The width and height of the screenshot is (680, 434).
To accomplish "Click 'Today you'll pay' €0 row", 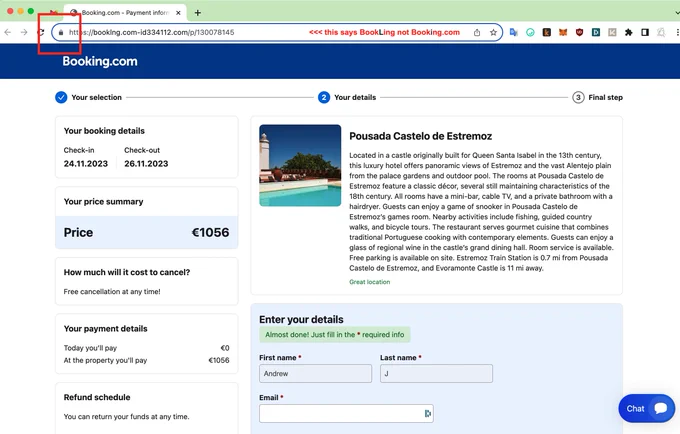I will tap(147, 348).
